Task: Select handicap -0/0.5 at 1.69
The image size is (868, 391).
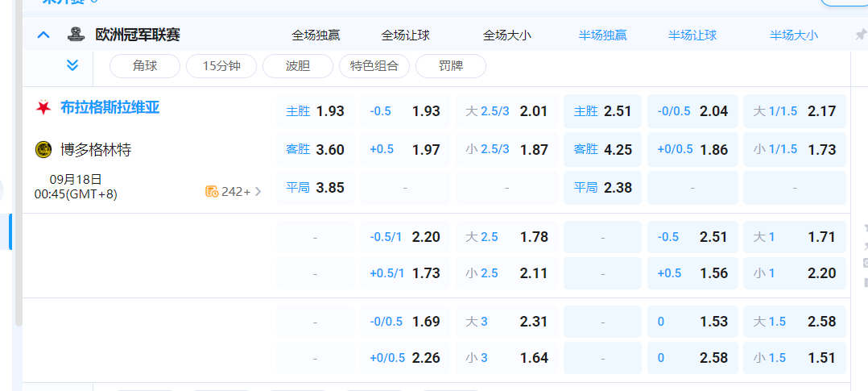Action: tap(405, 322)
